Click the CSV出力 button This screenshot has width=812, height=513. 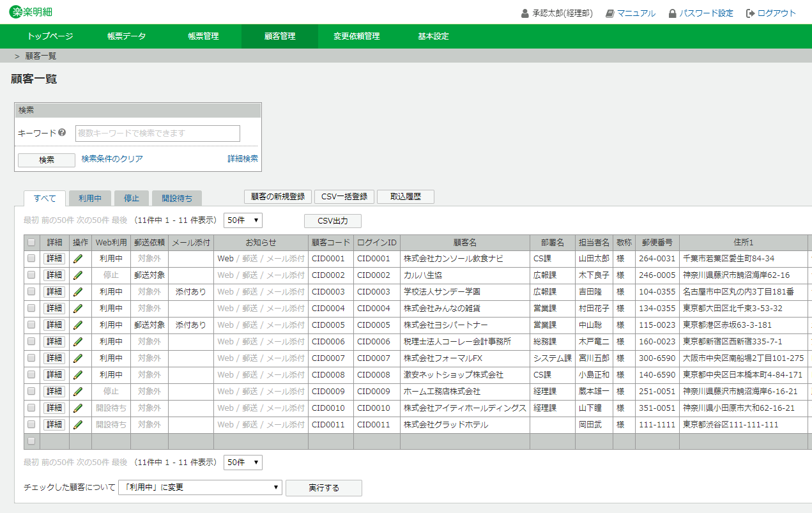(x=333, y=221)
